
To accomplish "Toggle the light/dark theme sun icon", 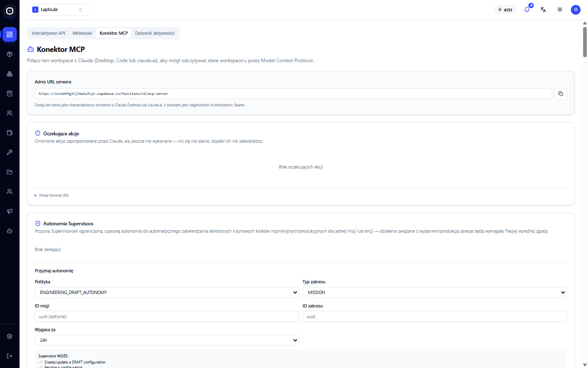I will point(560,10).
